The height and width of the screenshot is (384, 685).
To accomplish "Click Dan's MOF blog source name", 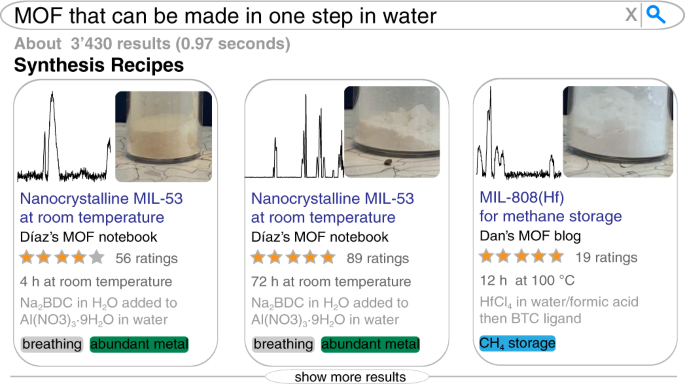I will pos(530,236).
